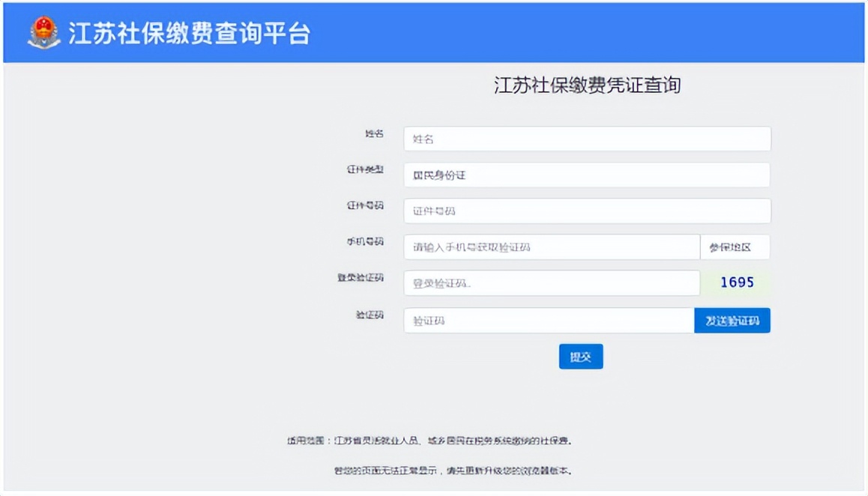Click the national emblem logo icon
This screenshot has height=496, width=868.
pyautogui.click(x=43, y=33)
